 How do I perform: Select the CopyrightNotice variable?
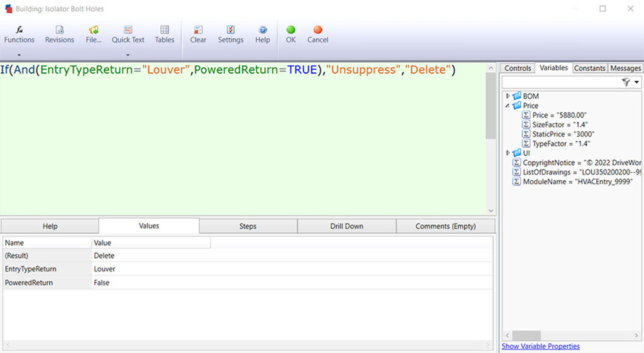pos(577,163)
